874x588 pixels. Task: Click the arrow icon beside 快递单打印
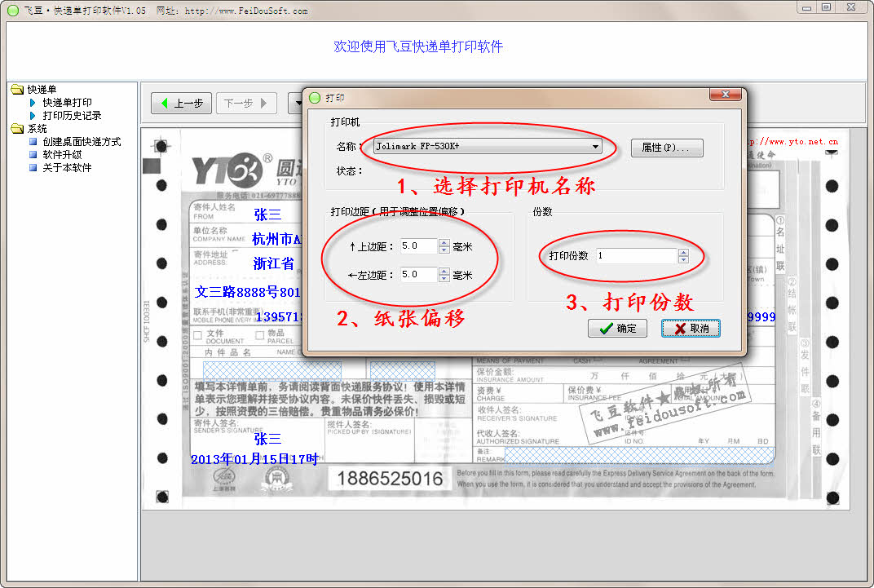[33, 103]
